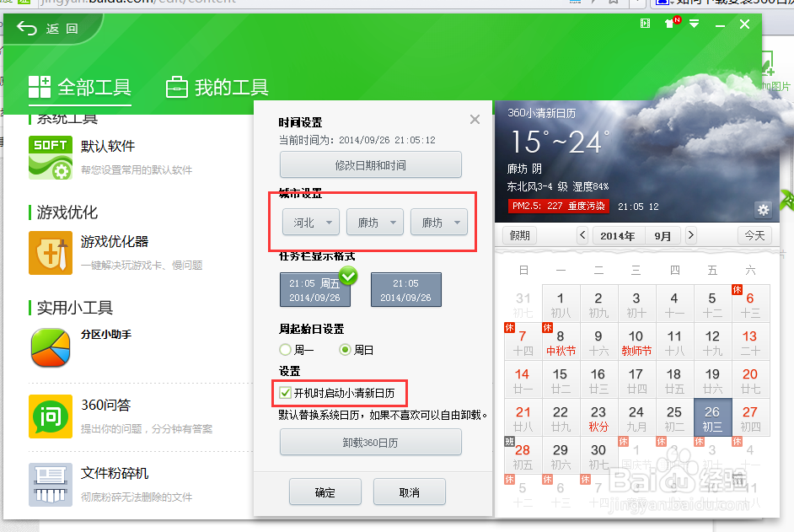The image size is (794, 532).
Task: Click the 假期 holidays button
Action: (x=519, y=235)
